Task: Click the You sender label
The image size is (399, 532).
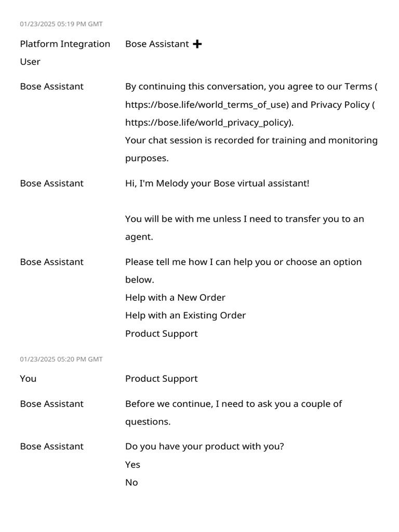Action: click(28, 378)
